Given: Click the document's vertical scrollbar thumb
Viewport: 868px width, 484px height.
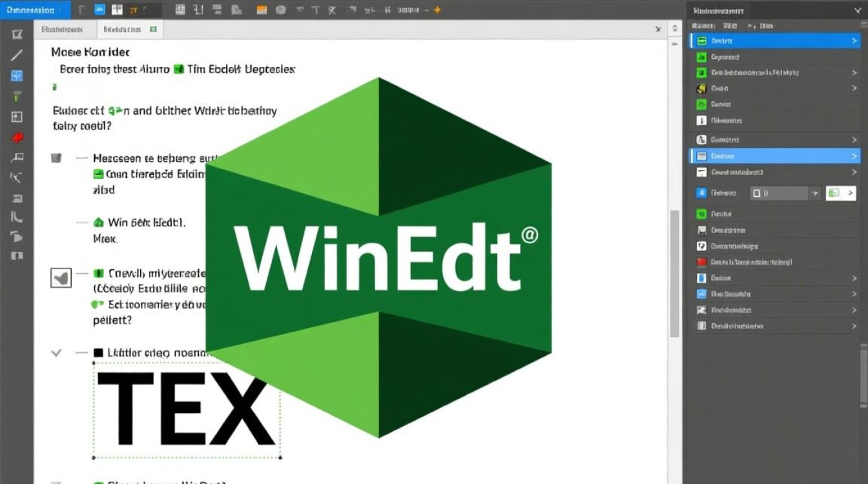Looking at the screenshot, I should 675,272.
